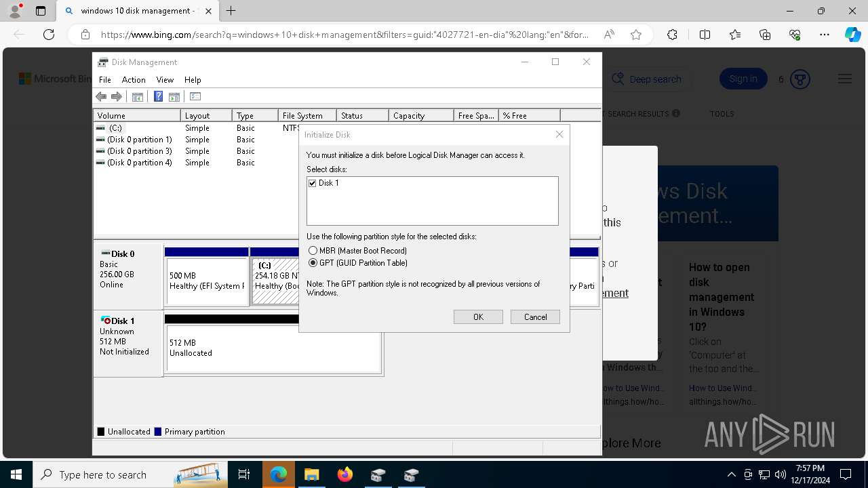Screen dimensions: 868x488
Task: Toggle Edge split screen icon
Action: point(705,35)
